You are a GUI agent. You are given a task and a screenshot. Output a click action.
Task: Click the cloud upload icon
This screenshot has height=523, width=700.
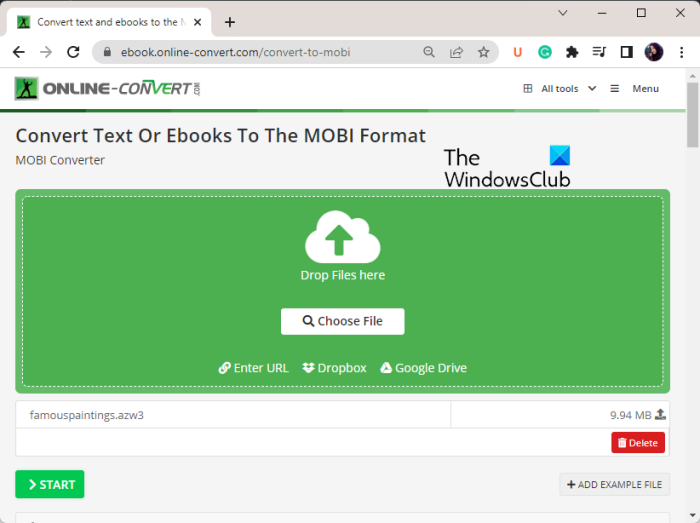(x=342, y=237)
